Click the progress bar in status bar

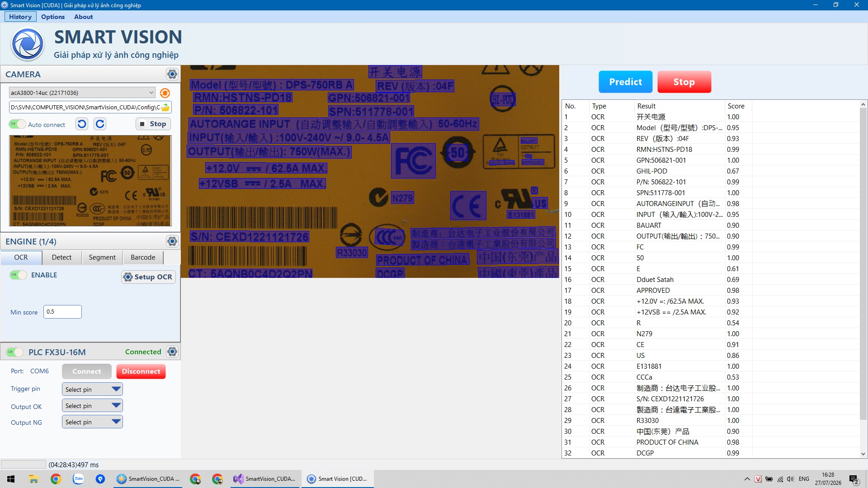[23, 465]
